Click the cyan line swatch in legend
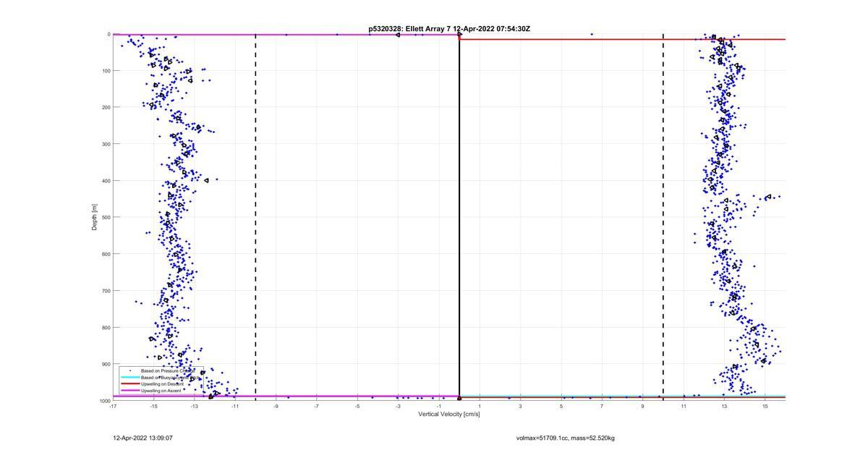Screen dimensions: 868x450 point(129,377)
